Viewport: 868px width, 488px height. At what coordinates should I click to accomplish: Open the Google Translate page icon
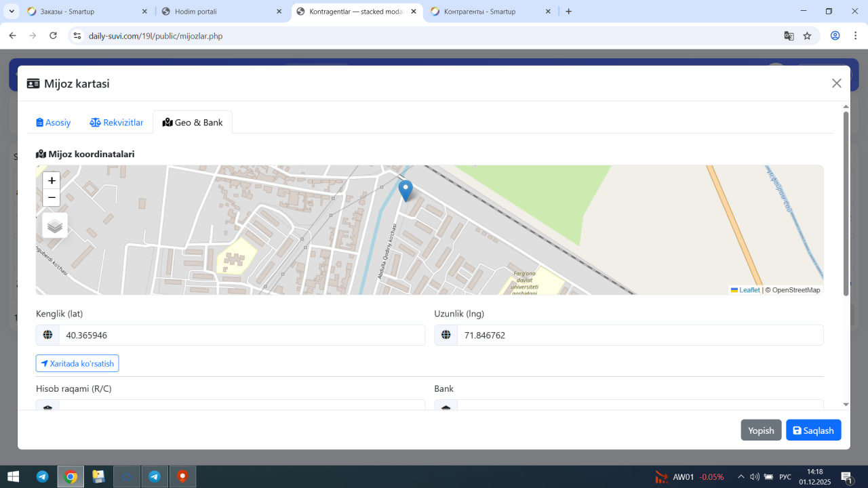pyautogui.click(x=789, y=36)
